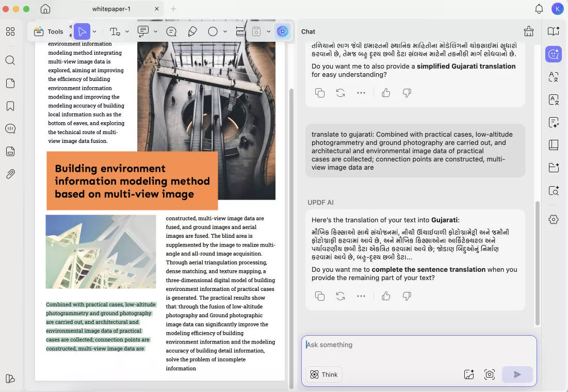The width and height of the screenshot is (568, 392).
Task: Open more options on first AI response
Action: pos(361,93)
